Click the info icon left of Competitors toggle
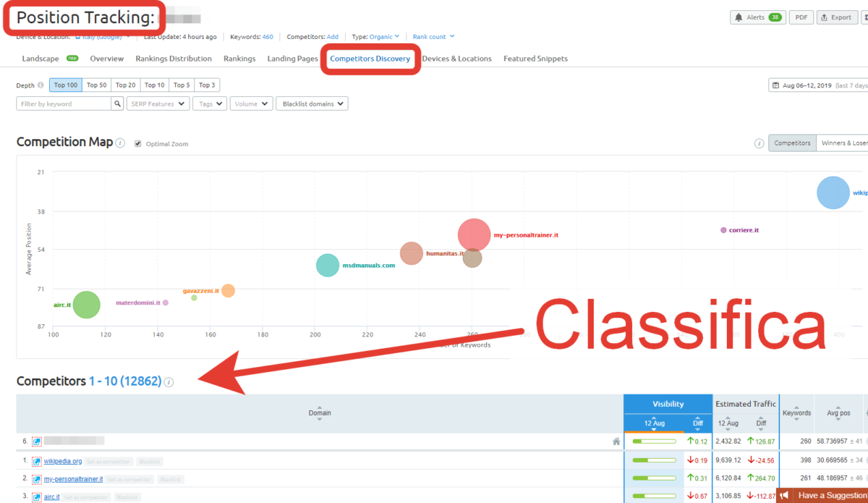 coord(759,143)
